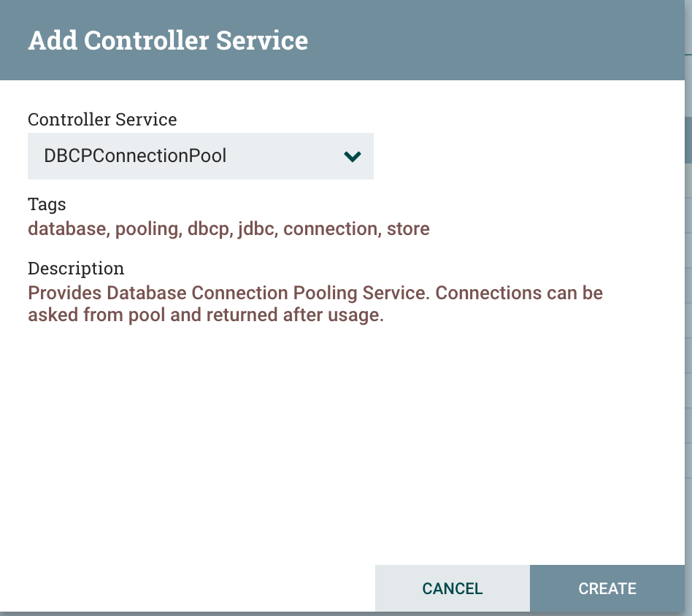Select the "pooling" tag
This screenshot has width=692, height=616.
click(x=147, y=229)
